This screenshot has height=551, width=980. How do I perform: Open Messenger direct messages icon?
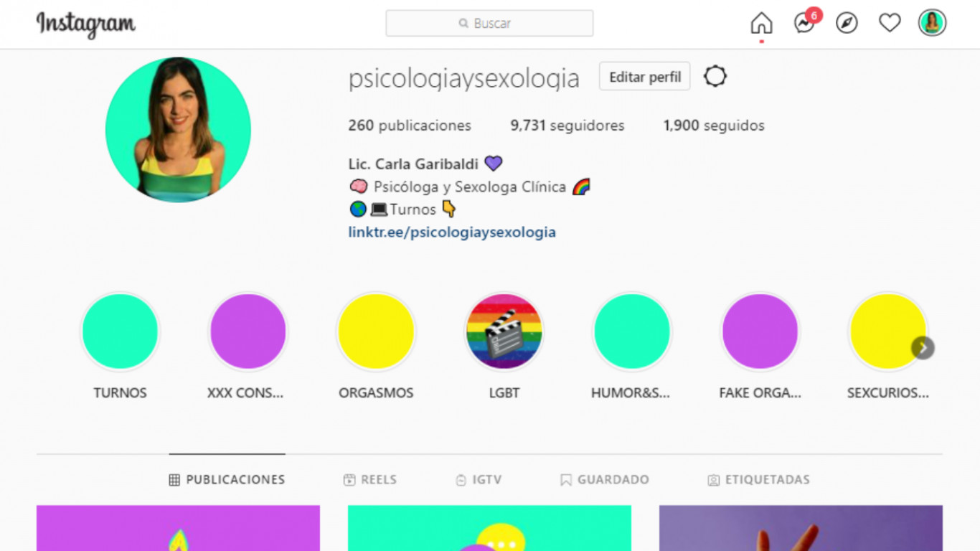coord(805,24)
